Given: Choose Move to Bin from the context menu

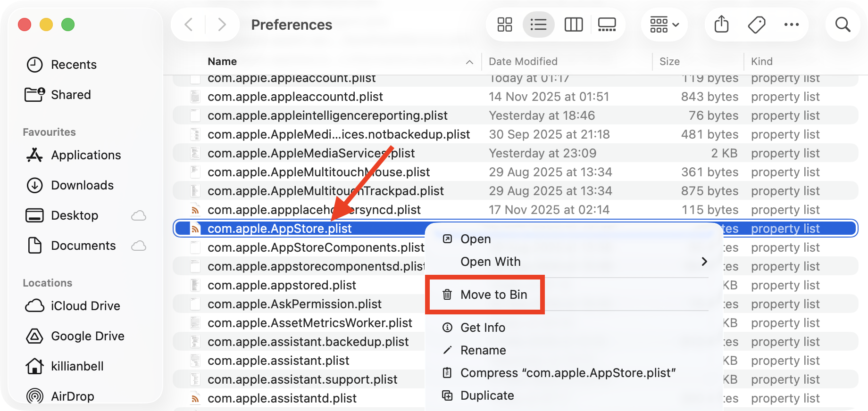Looking at the screenshot, I should pos(494,294).
